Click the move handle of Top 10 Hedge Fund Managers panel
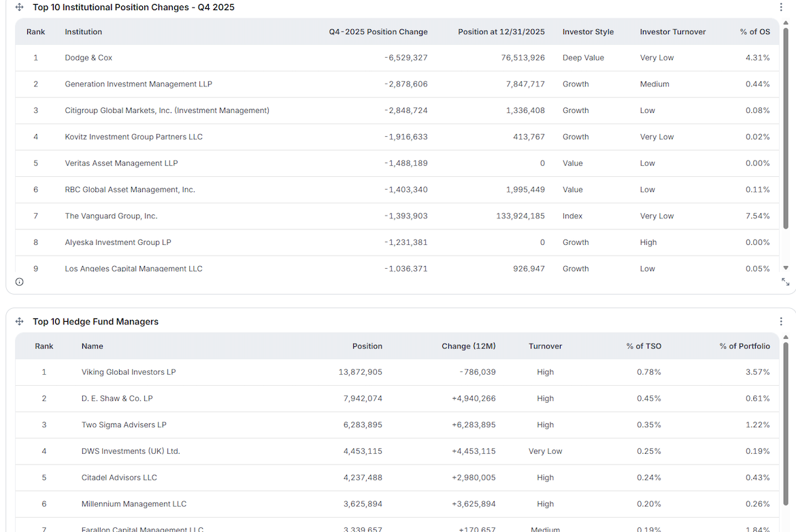The image size is (796, 532). tap(19, 321)
